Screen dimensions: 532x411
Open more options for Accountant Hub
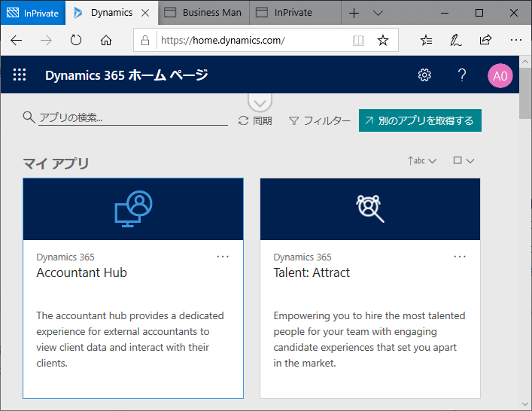tap(223, 257)
